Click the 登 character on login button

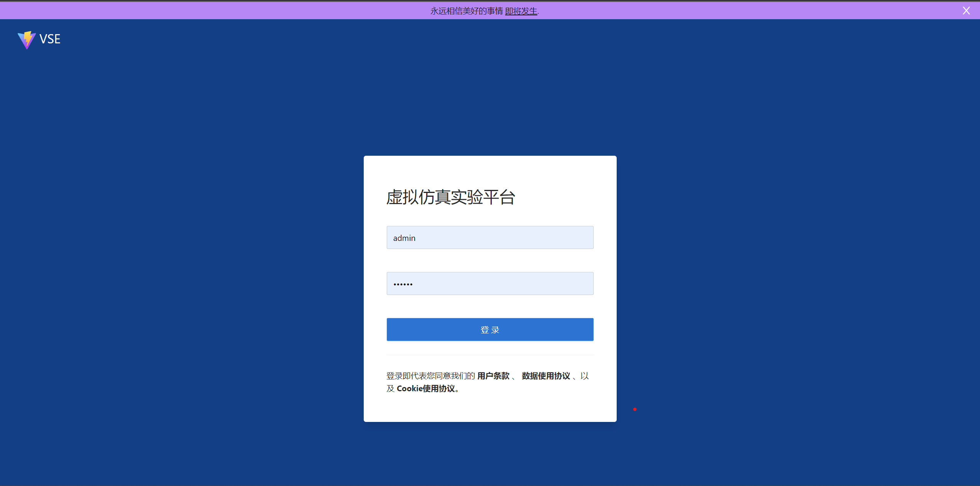(484, 330)
